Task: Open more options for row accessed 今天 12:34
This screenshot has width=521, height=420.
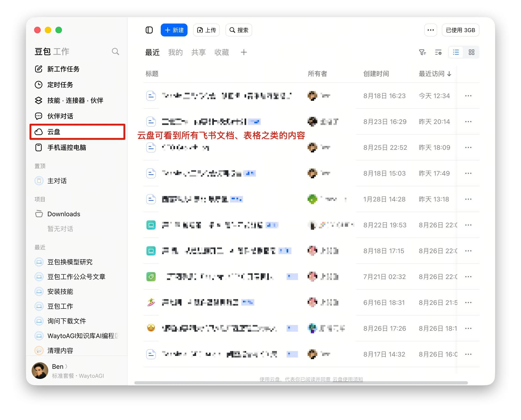Action: tap(468, 96)
